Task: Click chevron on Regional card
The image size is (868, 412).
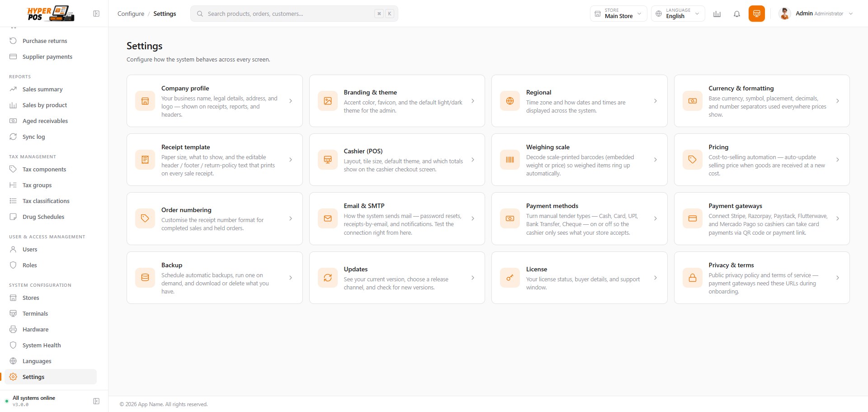Action: [x=656, y=101]
